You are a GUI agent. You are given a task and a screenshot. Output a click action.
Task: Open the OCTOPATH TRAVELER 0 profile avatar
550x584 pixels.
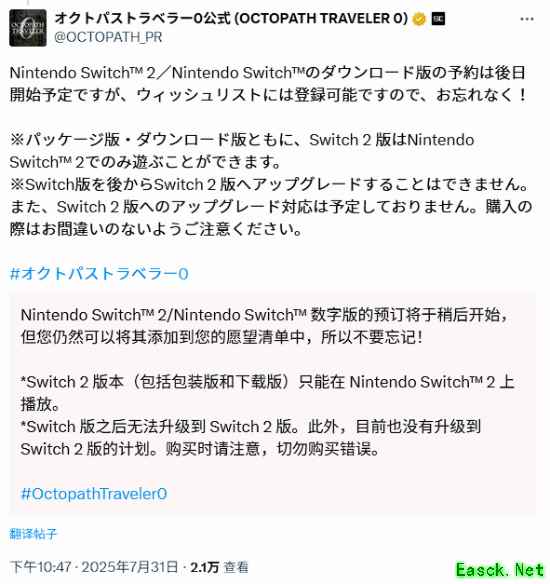28,28
